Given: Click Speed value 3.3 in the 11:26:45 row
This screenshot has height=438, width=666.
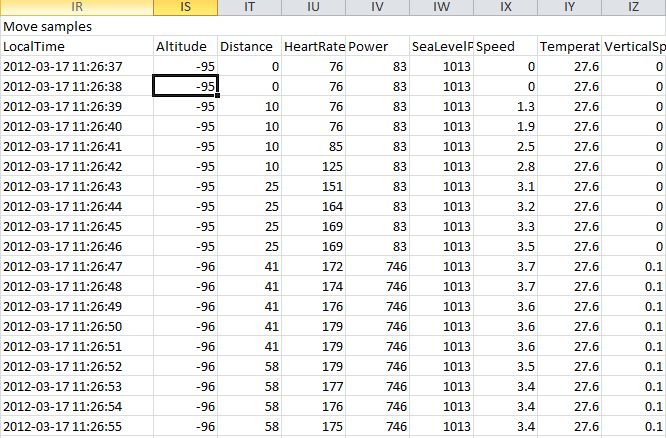Looking at the screenshot, I should (506, 226).
